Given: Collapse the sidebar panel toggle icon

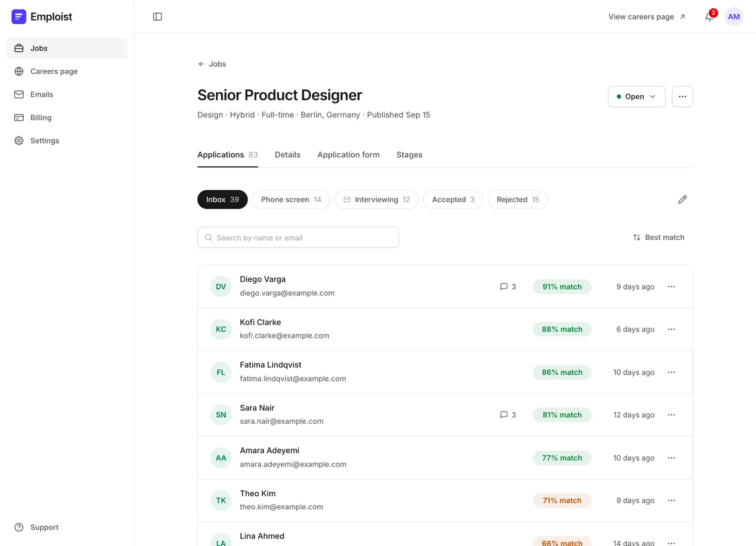Looking at the screenshot, I should point(158,17).
